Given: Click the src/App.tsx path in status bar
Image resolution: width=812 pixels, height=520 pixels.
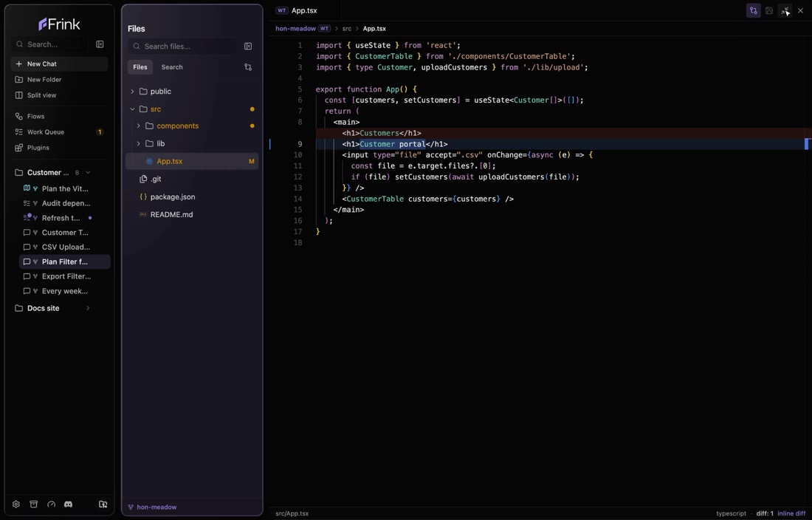Looking at the screenshot, I should (x=292, y=514).
